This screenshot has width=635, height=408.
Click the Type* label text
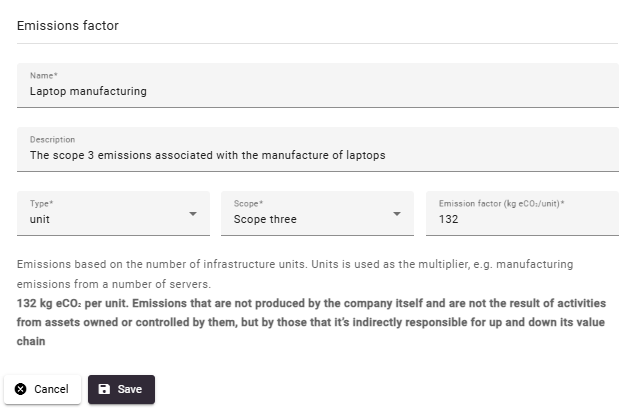tap(41, 204)
